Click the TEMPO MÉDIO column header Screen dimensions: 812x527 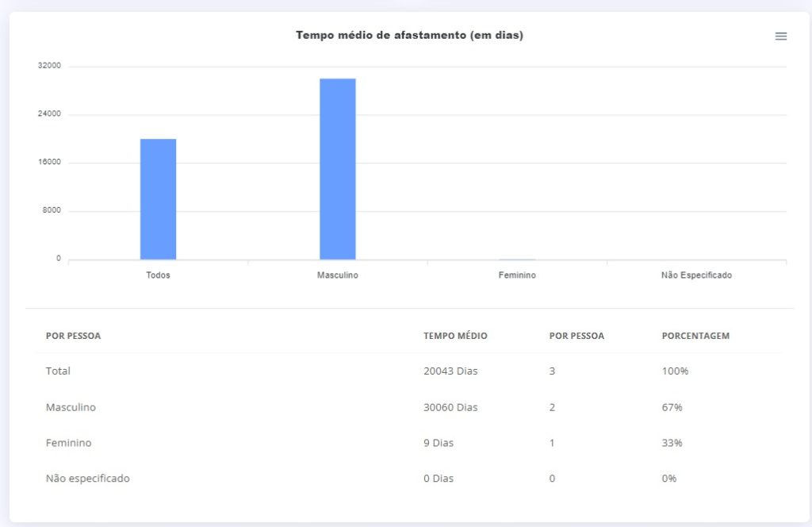pos(455,336)
